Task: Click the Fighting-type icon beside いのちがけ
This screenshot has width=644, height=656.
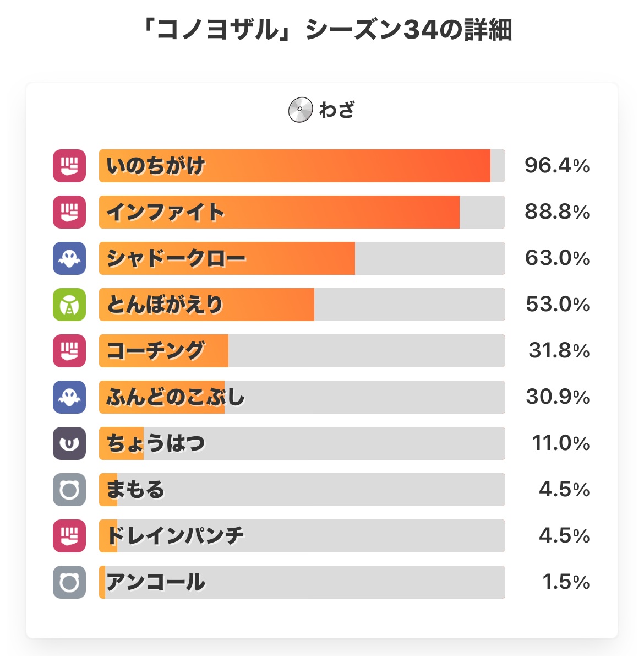Action: pos(69,166)
